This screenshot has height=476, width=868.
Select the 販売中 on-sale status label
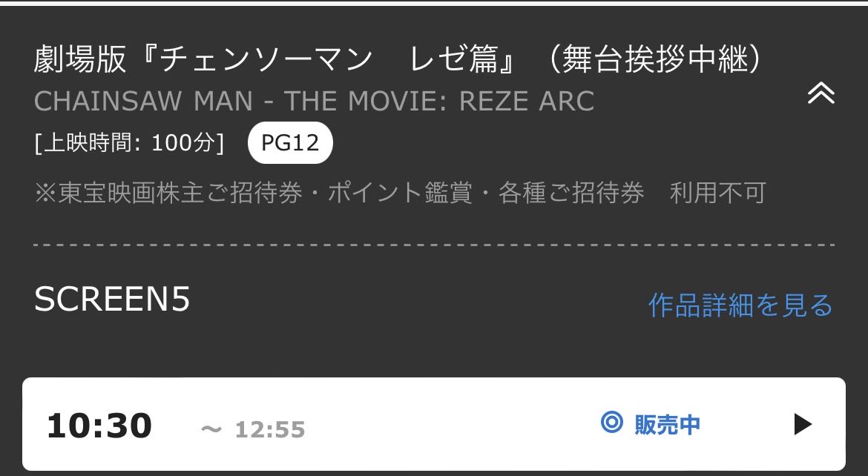click(x=667, y=425)
